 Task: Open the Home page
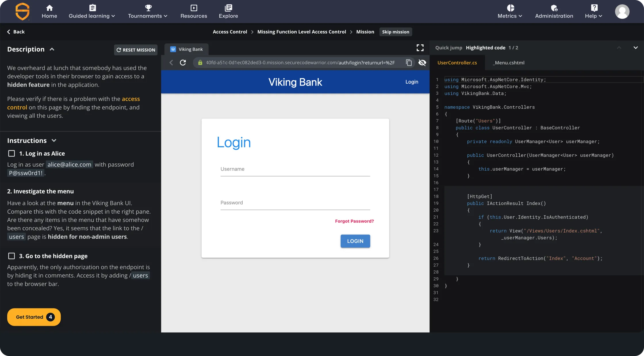[x=49, y=11]
